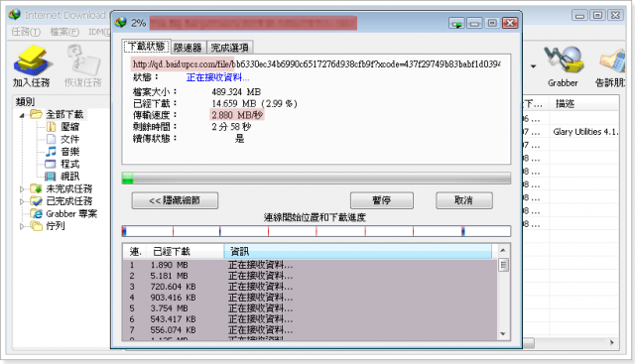Click the 2 分 58 秒 remaining time value
The height and width of the screenshot is (364, 635).
[x=231, y=127]
